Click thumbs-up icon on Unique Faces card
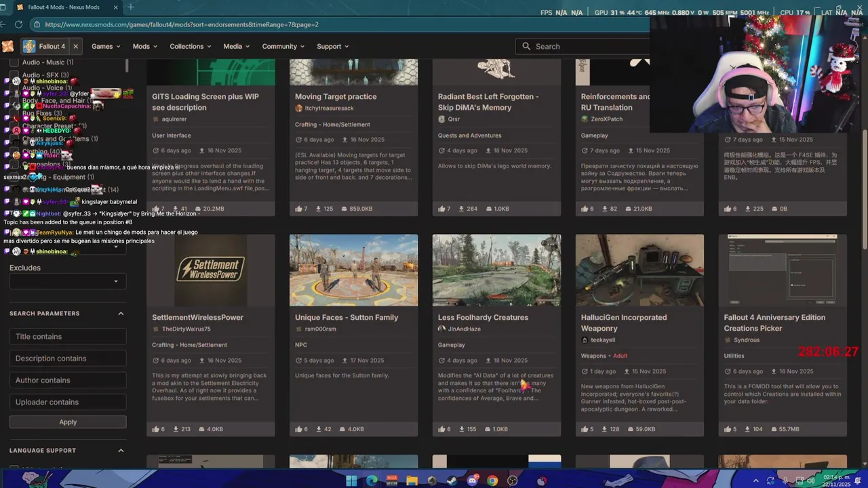 click(299, 429)
